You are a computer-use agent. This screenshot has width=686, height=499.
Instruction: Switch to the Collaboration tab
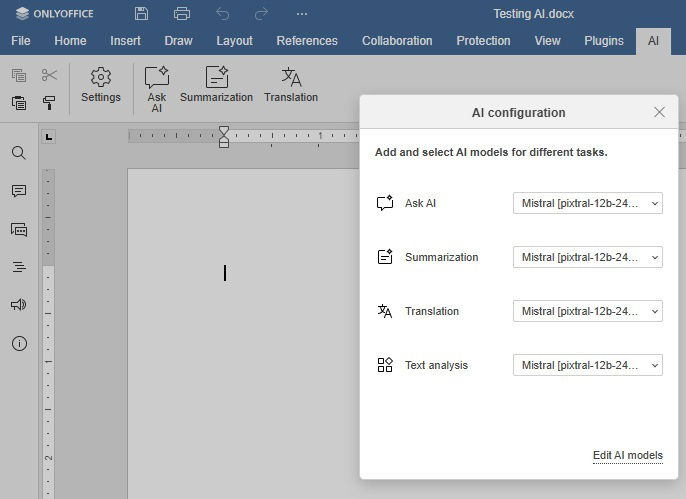[x=397, y=41]
